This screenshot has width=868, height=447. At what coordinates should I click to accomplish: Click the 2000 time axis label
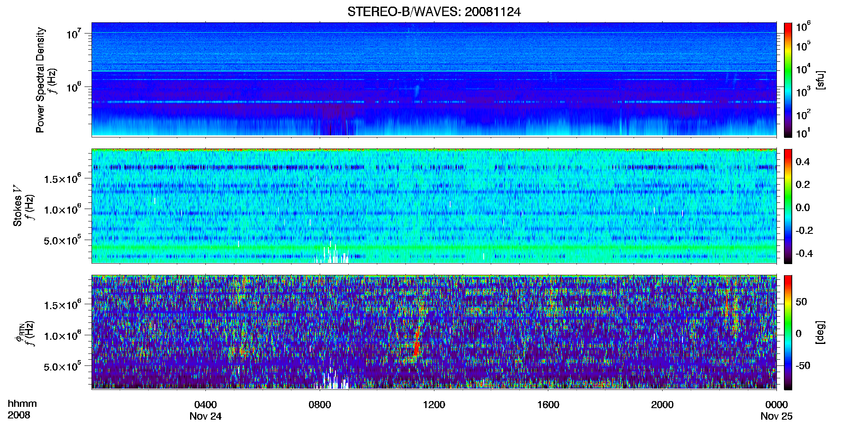[x=662, y=405]
